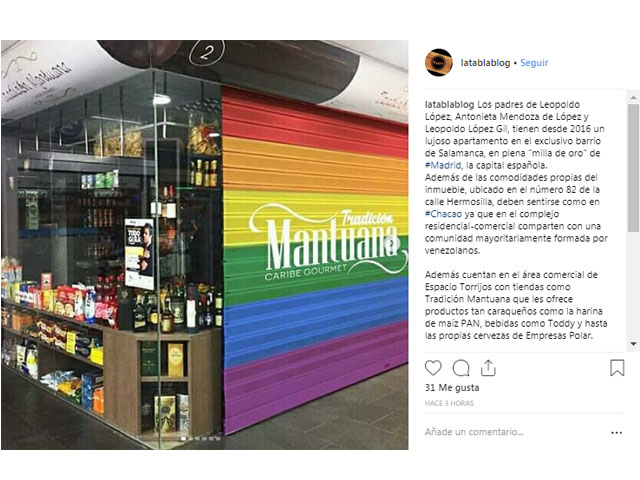The width and height of the screenshot is (640, 480).
Task: Save post with bookmark icon
Action: (617, 367)
